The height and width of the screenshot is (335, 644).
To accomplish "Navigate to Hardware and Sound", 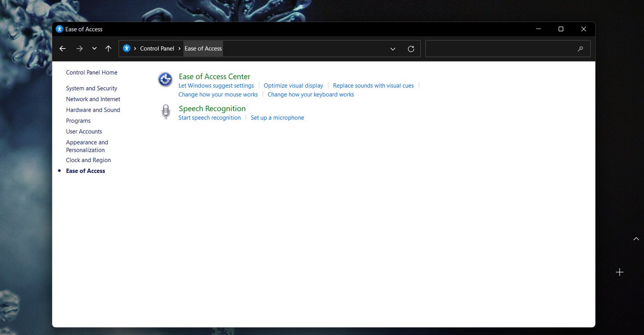I will tap(93, 110).
